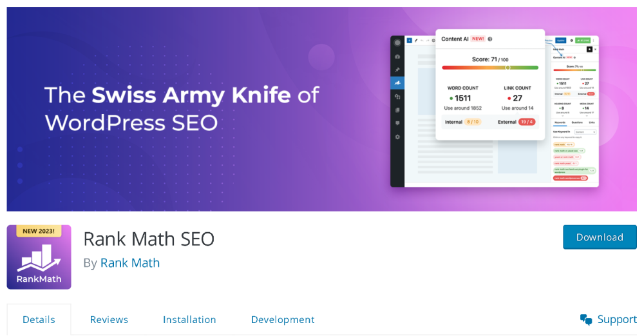Click the red NEW! badge beside Content AI
This screenshot has height=336, width=644.
(x=478, y=39)
